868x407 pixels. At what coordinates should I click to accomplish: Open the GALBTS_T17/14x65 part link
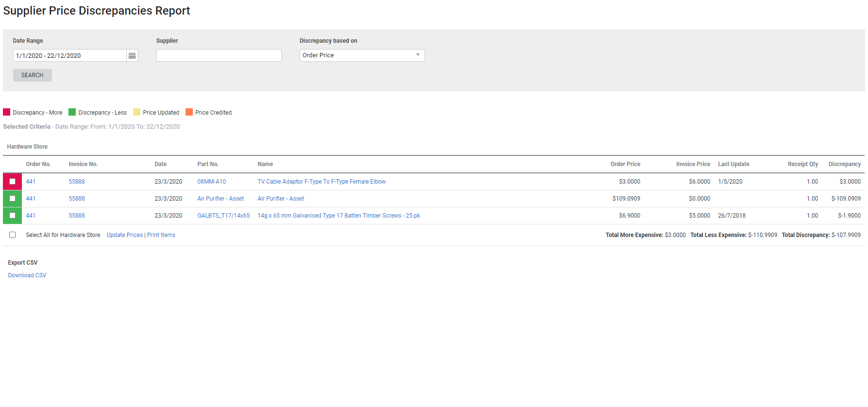point(223,216)
